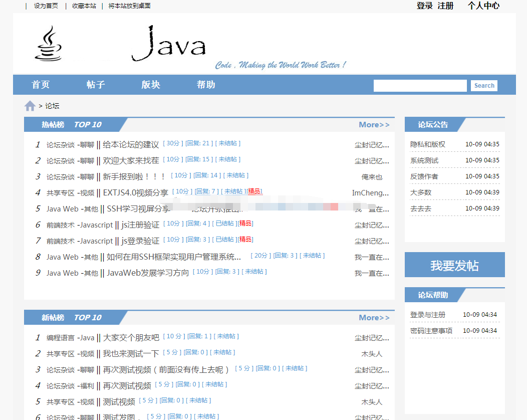Open 论坛杂谈 -福利 post 再次测试视频
Viewport: 527px width, 420px height.
coord(127,386)
